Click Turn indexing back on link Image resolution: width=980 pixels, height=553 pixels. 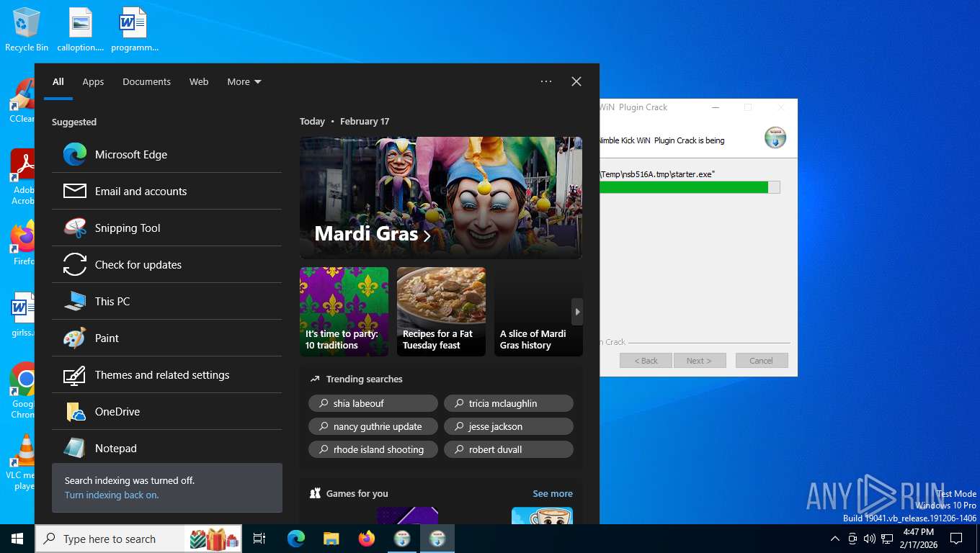click(x=112, y=495)
